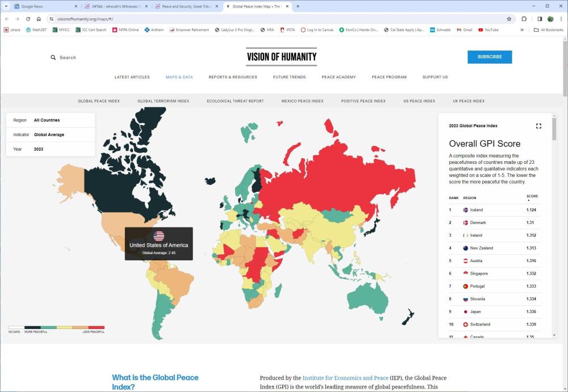The image size is (568, 392).
Task: Expand the side panel to fullscreen
Action: [538, 126]
